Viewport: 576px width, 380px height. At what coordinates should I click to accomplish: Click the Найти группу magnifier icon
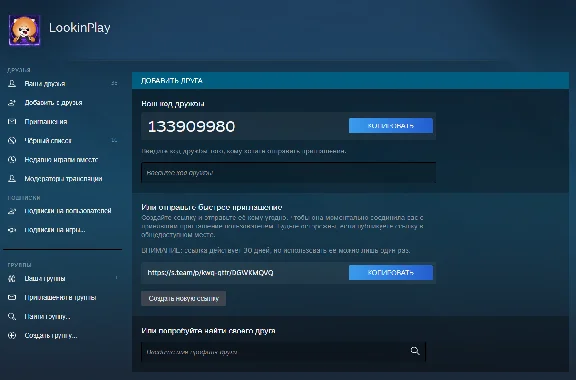12,316
